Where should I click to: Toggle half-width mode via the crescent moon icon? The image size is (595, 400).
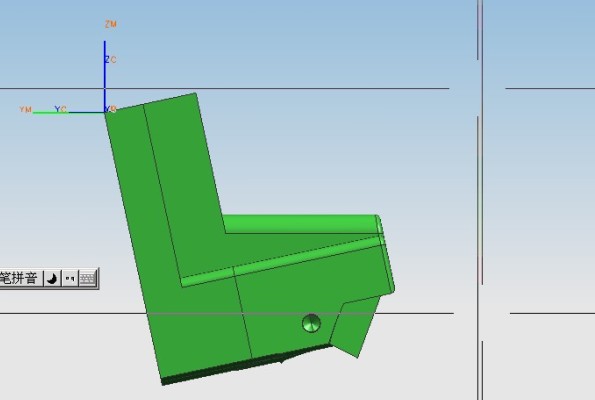(x=52, y=279)
